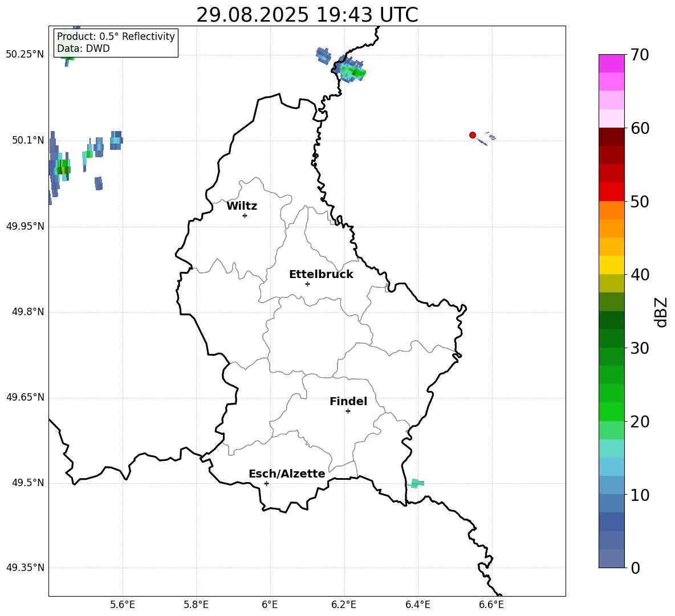The image size is (675, 616).
Task: Click the "Esch/Alzette" city label
Action: (287, 474)
